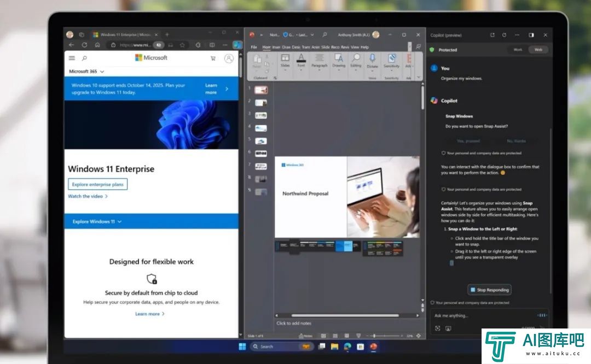Open PowerPoint comments pane icon
Screen dimensions: 591x364
pyautogui.click(x=419, y=46)
